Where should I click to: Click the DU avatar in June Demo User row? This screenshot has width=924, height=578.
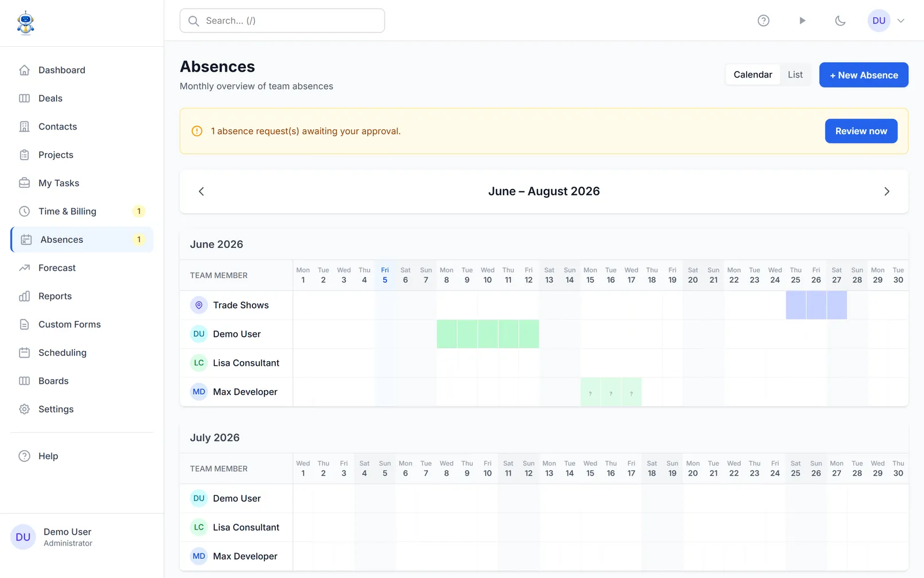click(x=199, y=334)
